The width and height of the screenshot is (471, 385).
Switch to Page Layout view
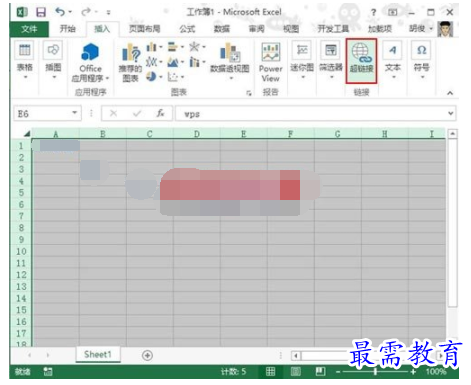pos(295,371)
